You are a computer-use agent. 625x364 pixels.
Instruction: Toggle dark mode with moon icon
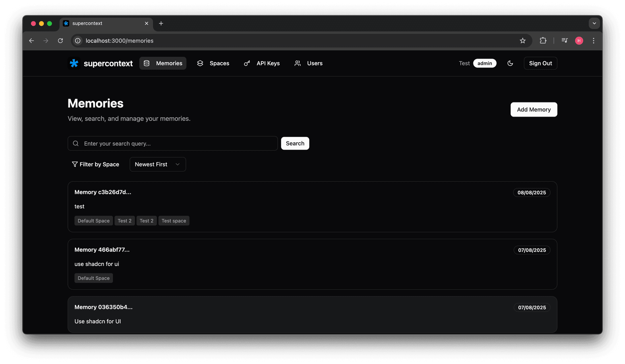510,63
